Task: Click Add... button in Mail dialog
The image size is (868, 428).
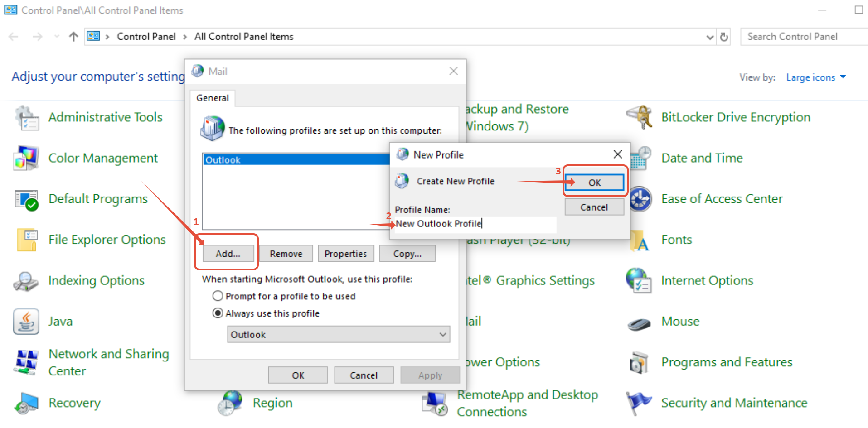Action: point(228,254)
